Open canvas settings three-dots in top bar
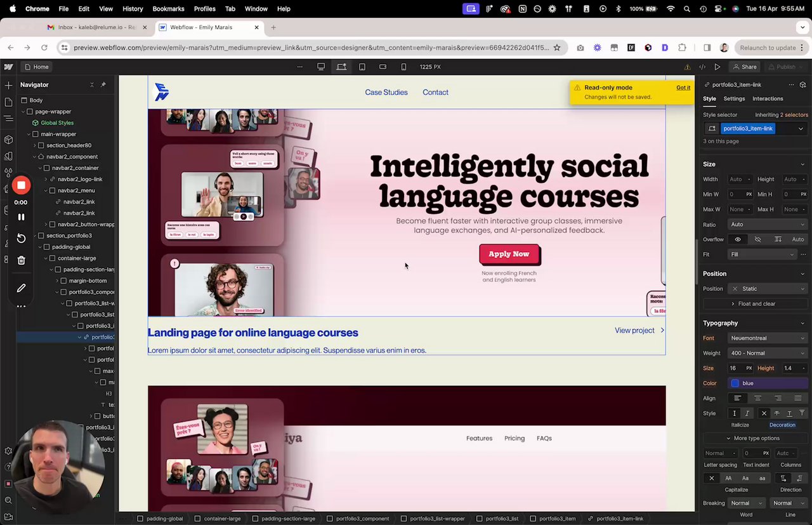The width and height of the screenshot is (812, 525). pyautogui.click(x=300, y=67)
